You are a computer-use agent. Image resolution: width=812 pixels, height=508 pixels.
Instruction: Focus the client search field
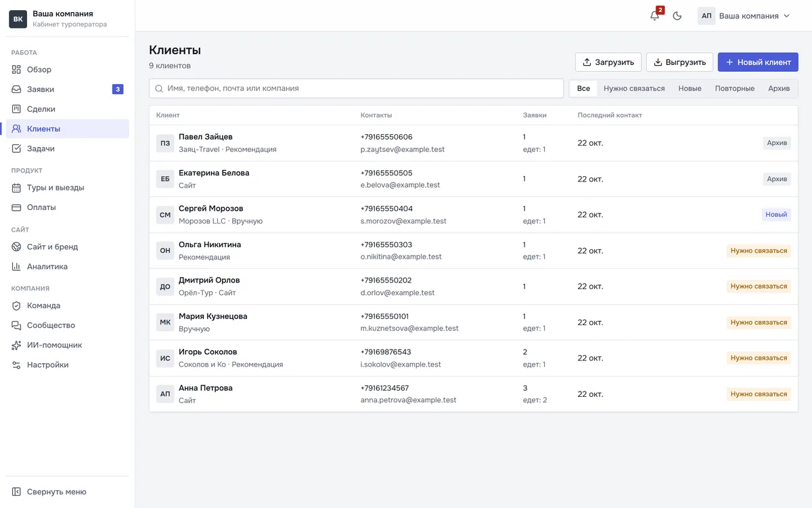point(356,88)
